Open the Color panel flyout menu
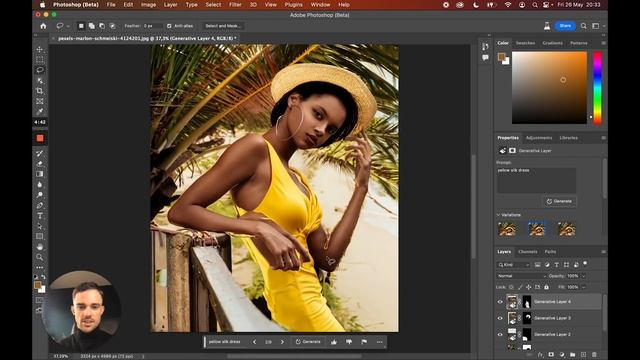Viewport: 640px width, 360px height. click(603, 43)
